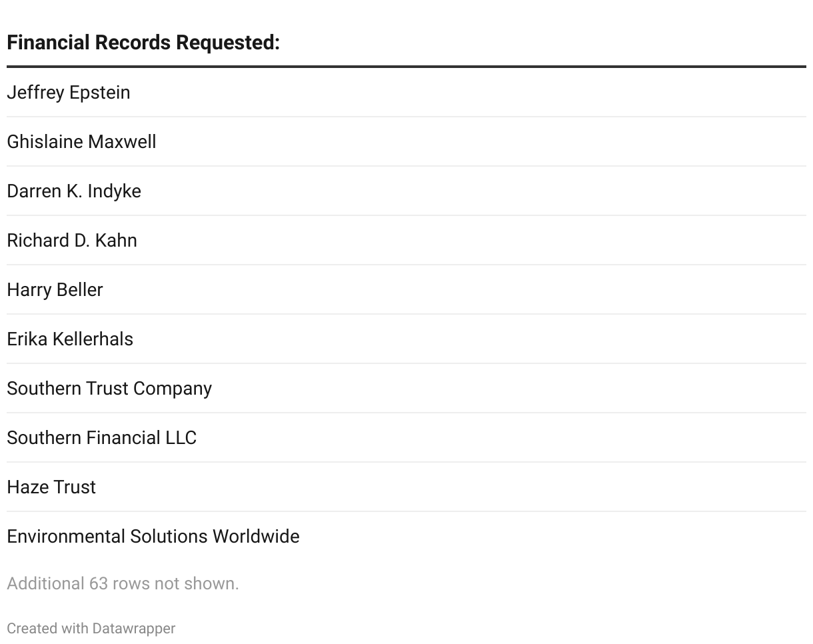Select the Jeffrey Epstein row

click(x=69, y=93)
